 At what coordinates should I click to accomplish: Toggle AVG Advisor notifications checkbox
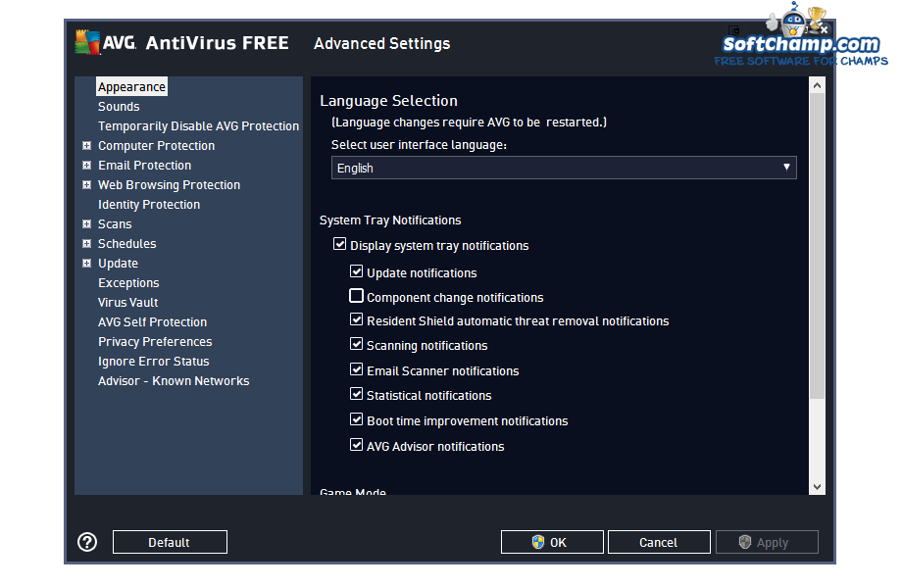[357, 445]
